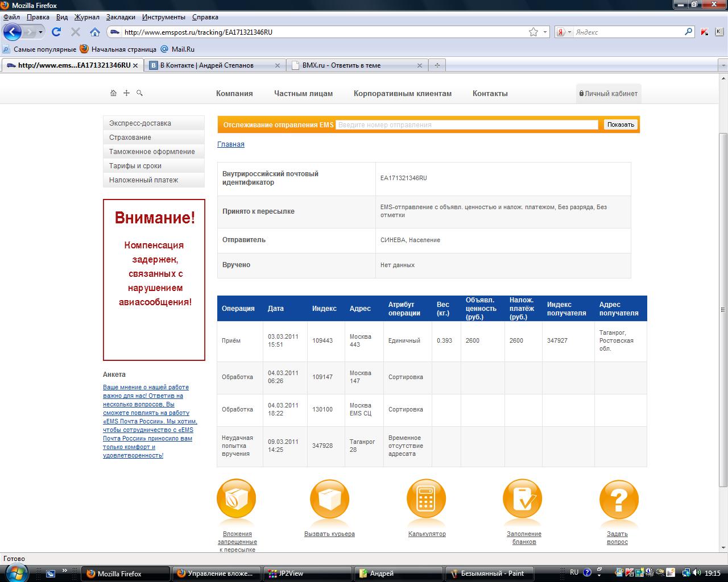Go to the browser home page icon

(95, 32)
